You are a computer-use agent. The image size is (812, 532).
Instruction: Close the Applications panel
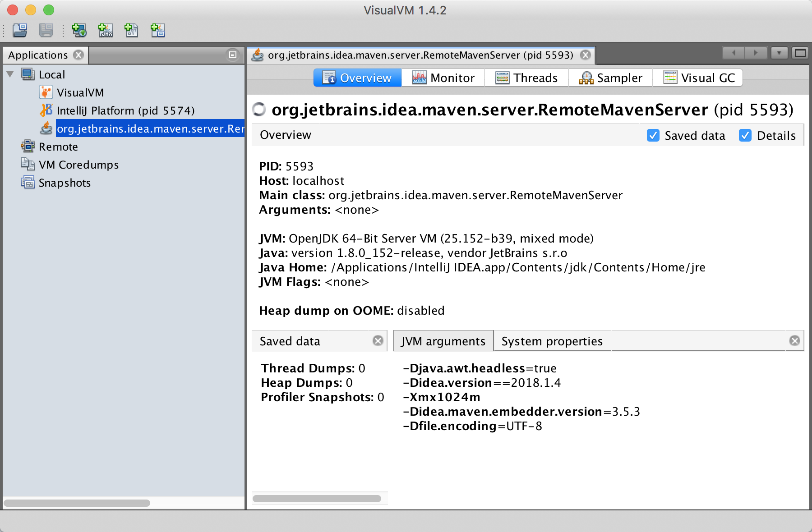point(78,55)
